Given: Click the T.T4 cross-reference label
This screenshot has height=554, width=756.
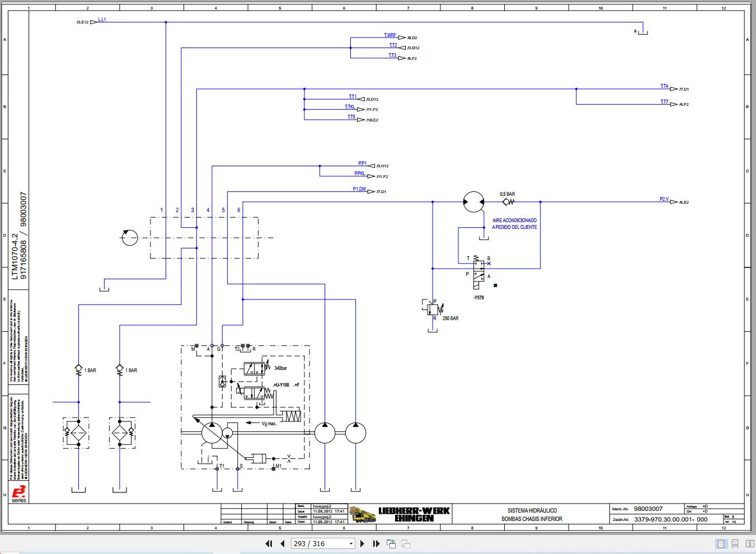Looking at the screenshot, I should (x=664, y=86).
